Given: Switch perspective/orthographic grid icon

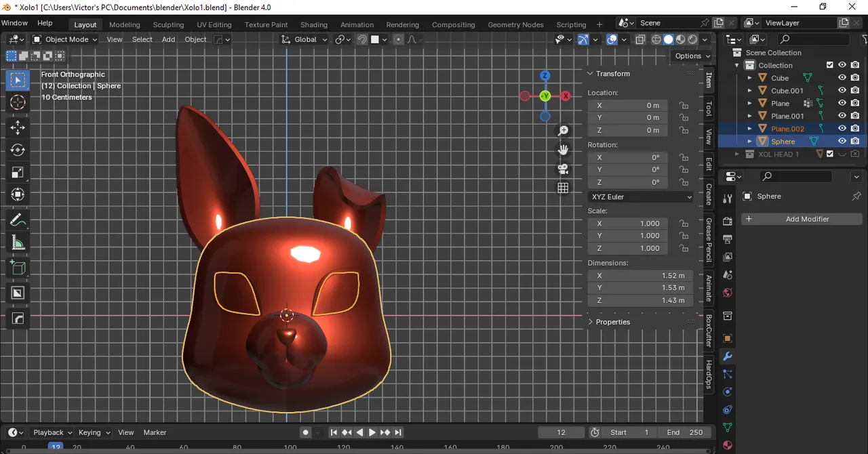Looking at the screenshot, I should [x=563, y=188].
